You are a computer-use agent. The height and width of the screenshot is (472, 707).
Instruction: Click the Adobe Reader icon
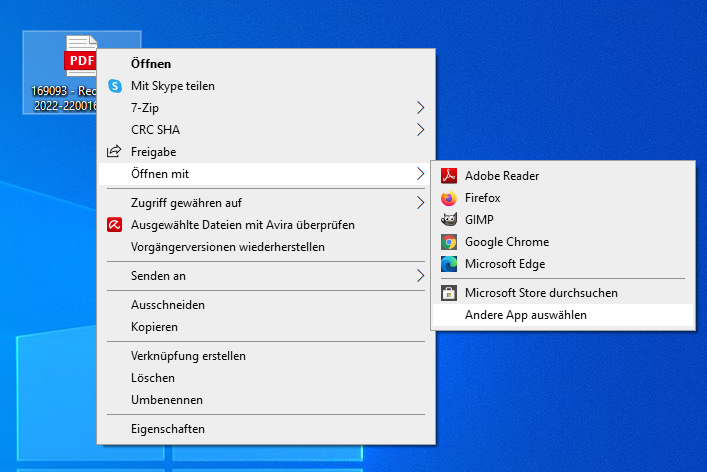tap(449, 175)
